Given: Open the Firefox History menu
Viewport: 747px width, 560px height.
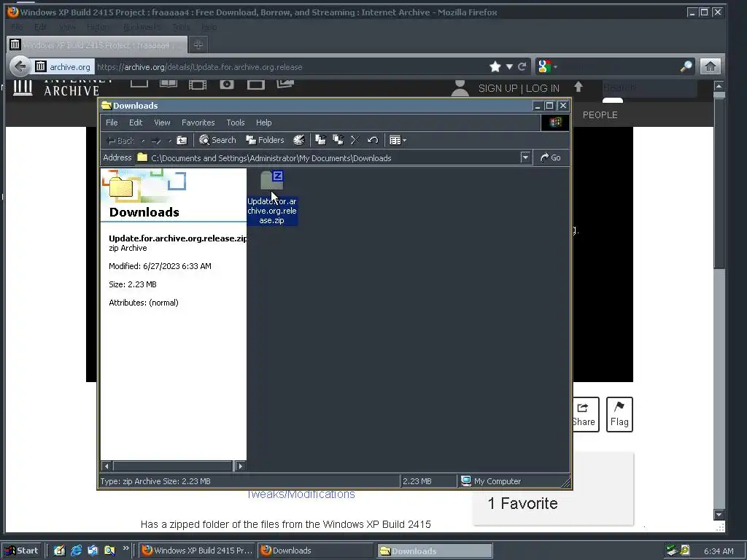Looking at the screenshot, I should tap(97, 27).
